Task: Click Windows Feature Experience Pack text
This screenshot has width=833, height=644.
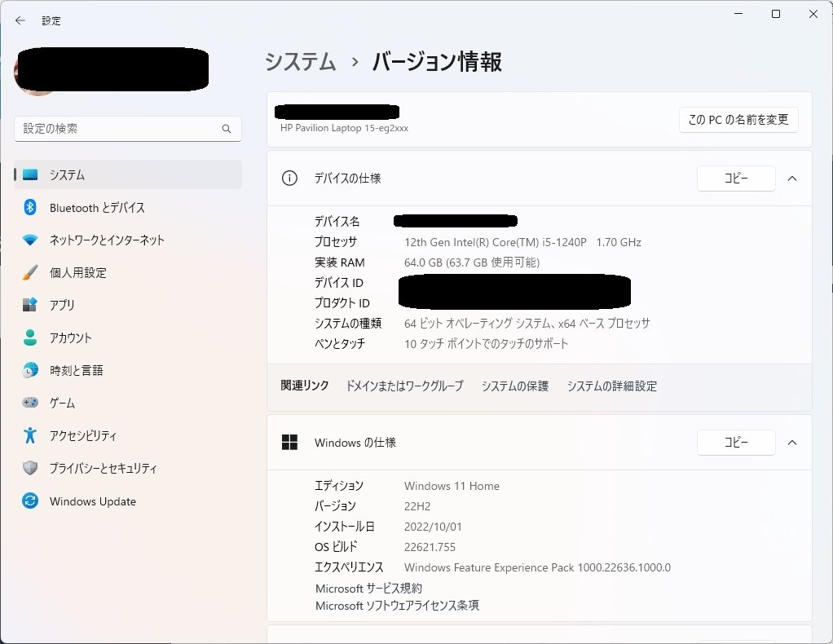Action: point(537,567)
